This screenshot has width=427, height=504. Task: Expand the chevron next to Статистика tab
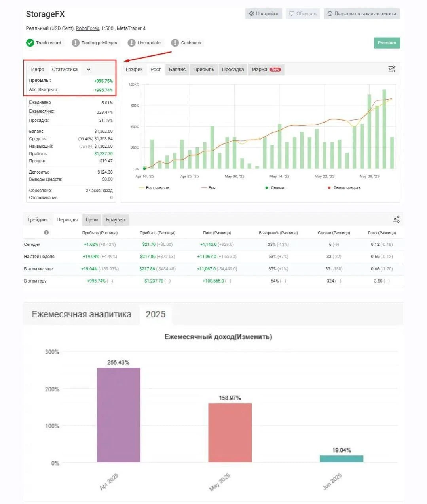tap(88, 69)
